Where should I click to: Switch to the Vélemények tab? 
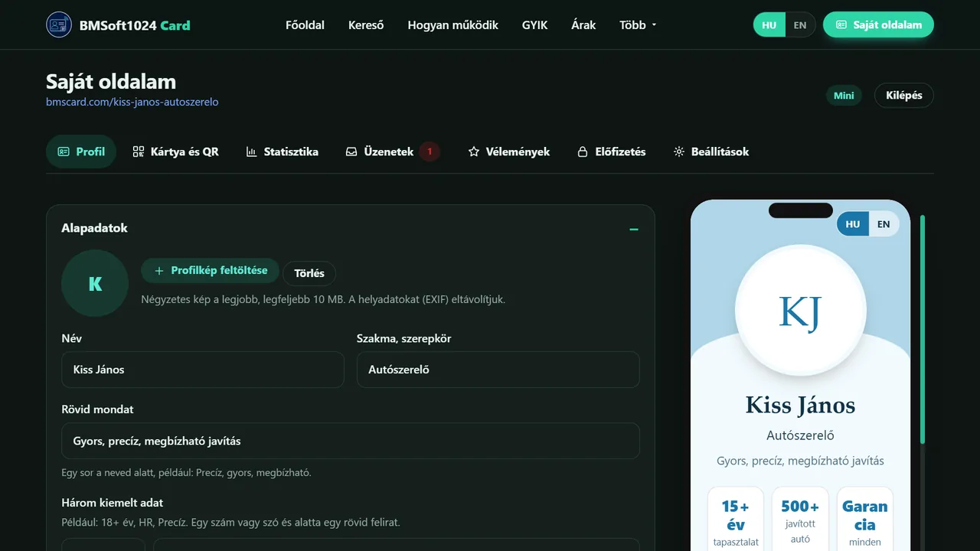509,152
